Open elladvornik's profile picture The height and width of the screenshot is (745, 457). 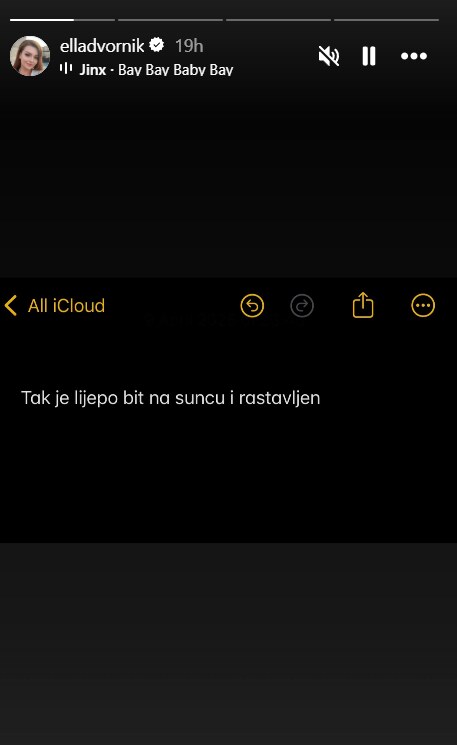[30, 56]
